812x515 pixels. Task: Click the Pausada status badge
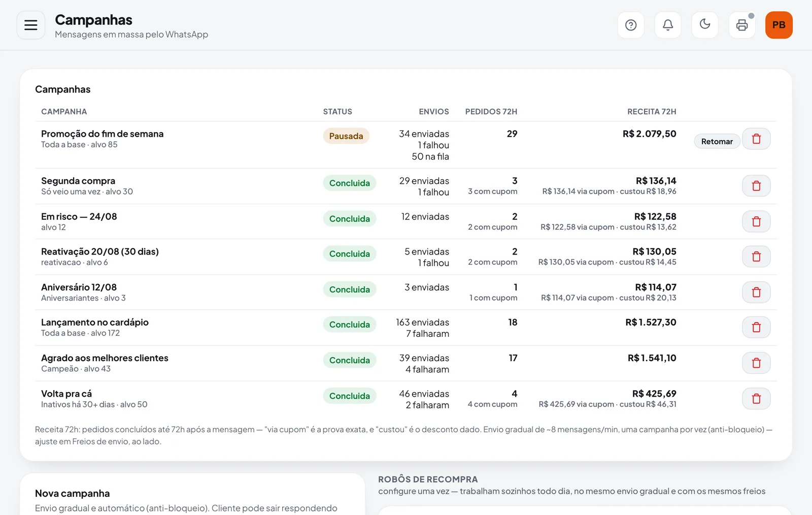(x=346, y=136)
